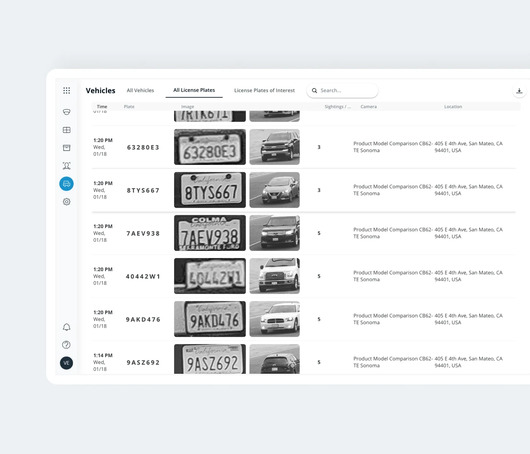Open plate crop image for 40442W1
Viewport: 530px width, 454px height.
[210, 276]
